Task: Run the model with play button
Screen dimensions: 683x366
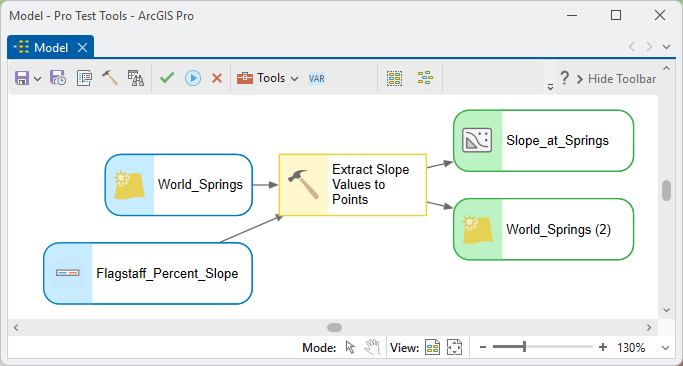Action: pos(193,78)
